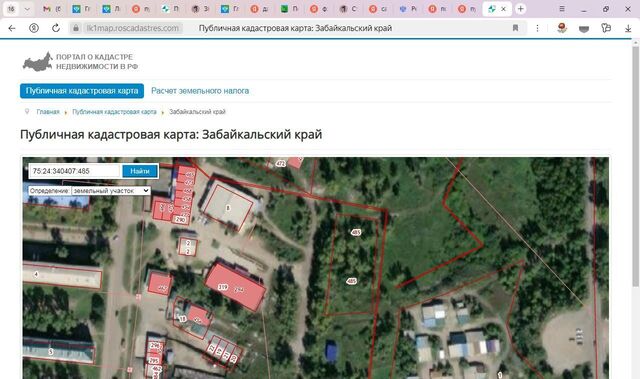Click the lower 485 parcel label on map
Screen dimensions: 640x379
[351, 281]
